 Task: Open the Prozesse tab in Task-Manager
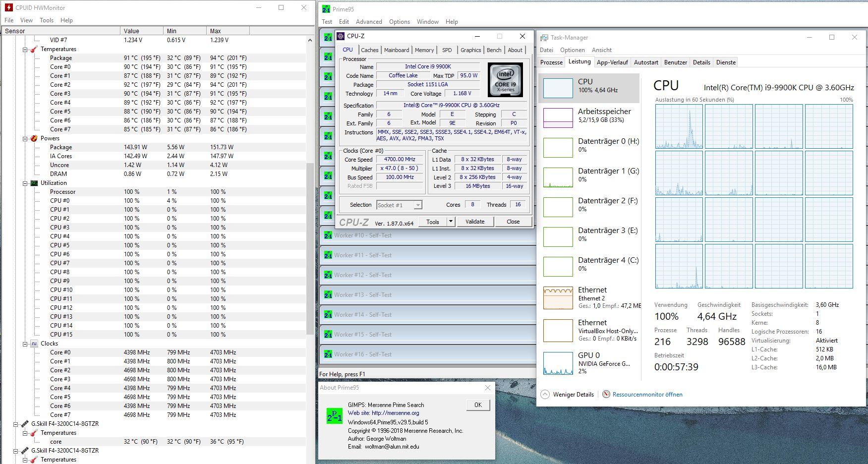tap(551, 62)
